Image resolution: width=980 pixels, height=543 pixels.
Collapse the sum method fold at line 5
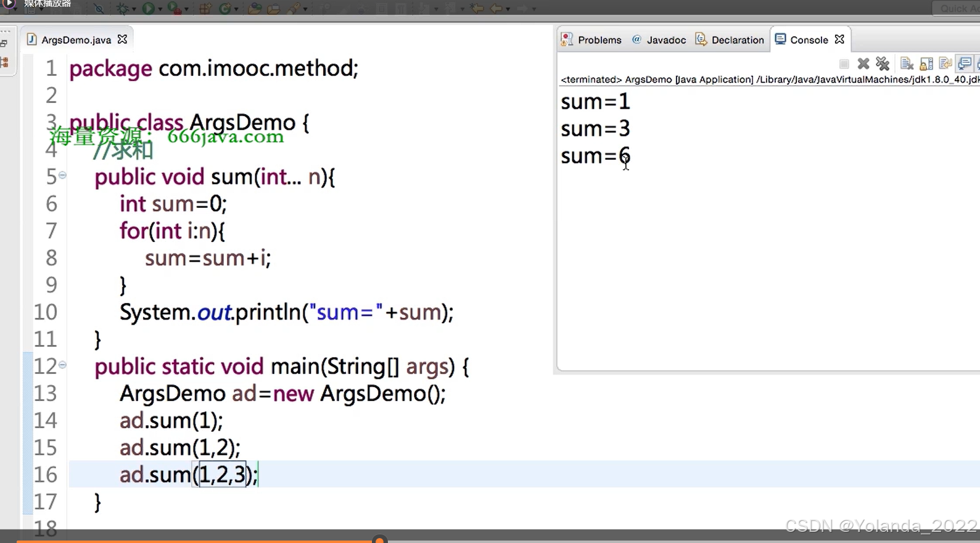pyautogui.click(x=62, y=175)
